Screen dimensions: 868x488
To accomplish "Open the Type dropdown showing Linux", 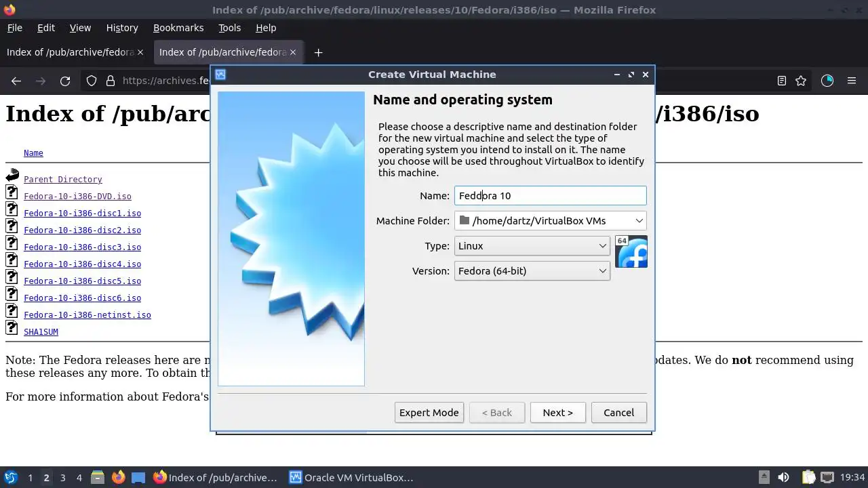I will tap(532, 246).
